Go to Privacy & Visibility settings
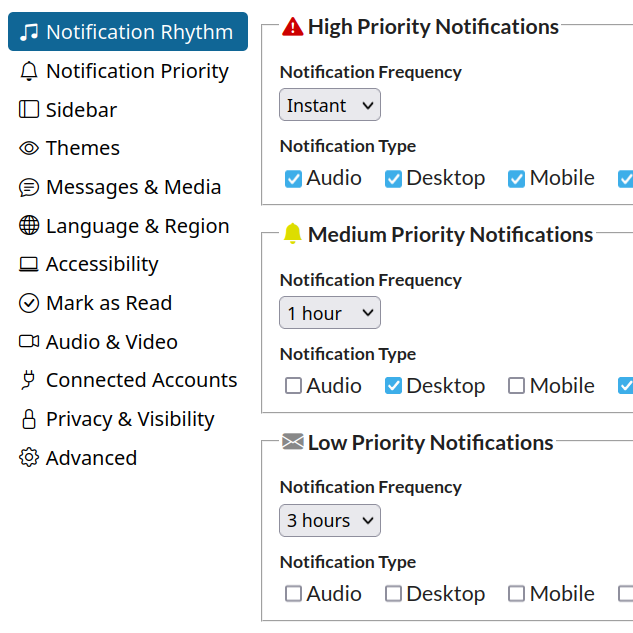The width and height of the screenshot is (633, 633). click(x=129, y=419)
